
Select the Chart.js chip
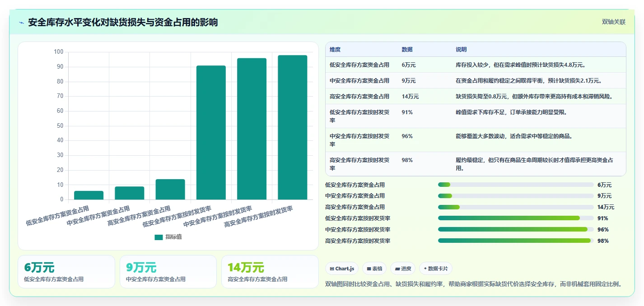342,269
